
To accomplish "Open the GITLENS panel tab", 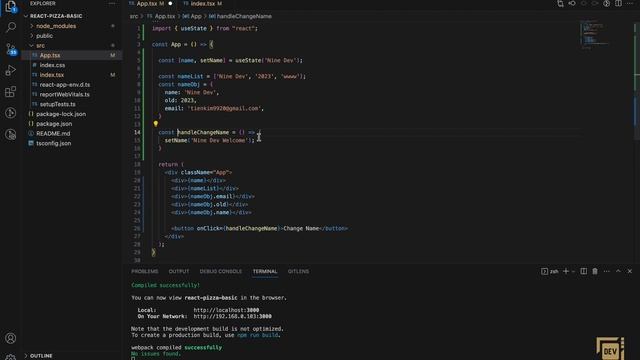I will 298,271.
